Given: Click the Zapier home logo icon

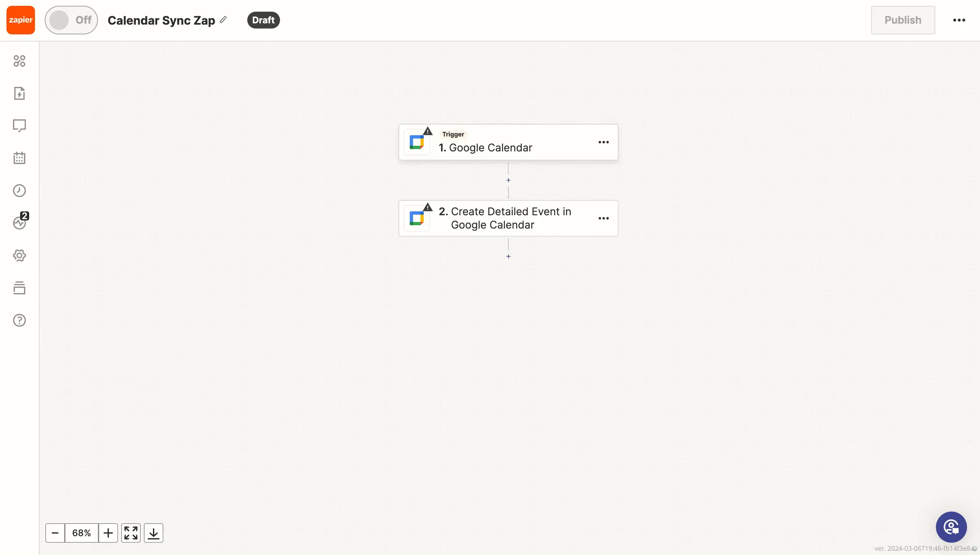Looking at the screenshot, I should pos(20,20).
